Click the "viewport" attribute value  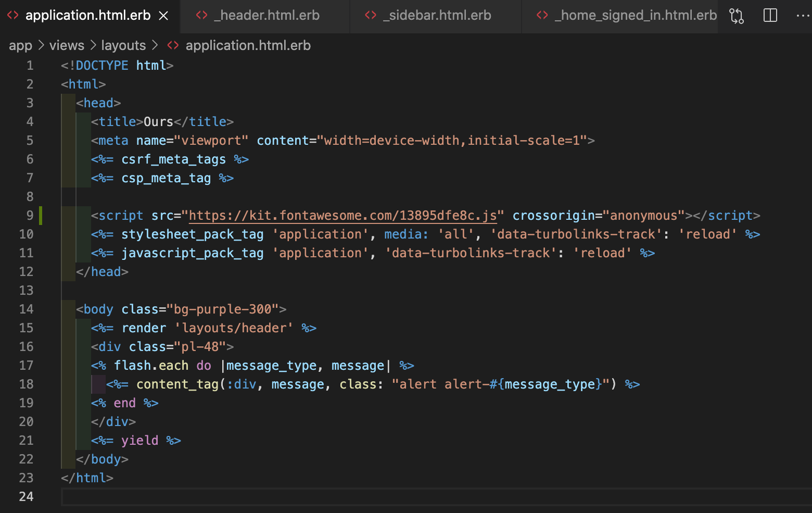click(211, 141)
